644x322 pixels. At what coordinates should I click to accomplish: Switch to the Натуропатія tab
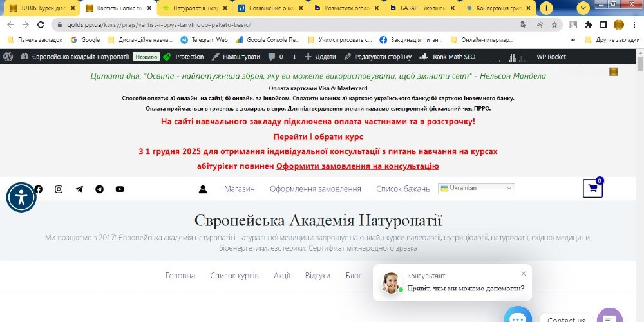click(193, 8)
